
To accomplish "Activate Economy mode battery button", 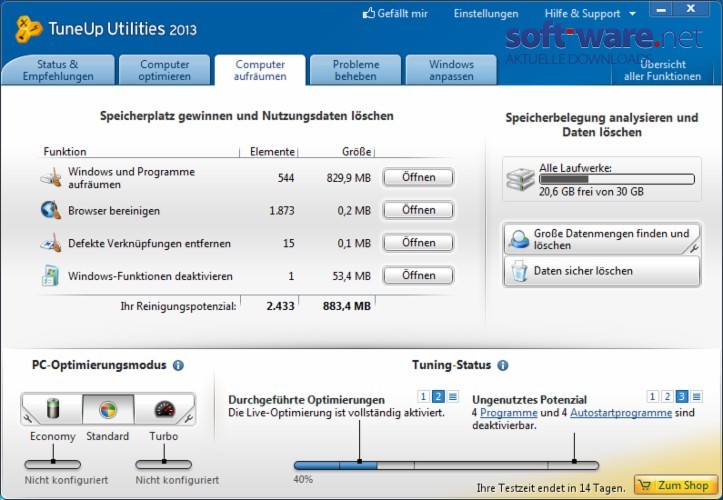I will tap(53, 409).
